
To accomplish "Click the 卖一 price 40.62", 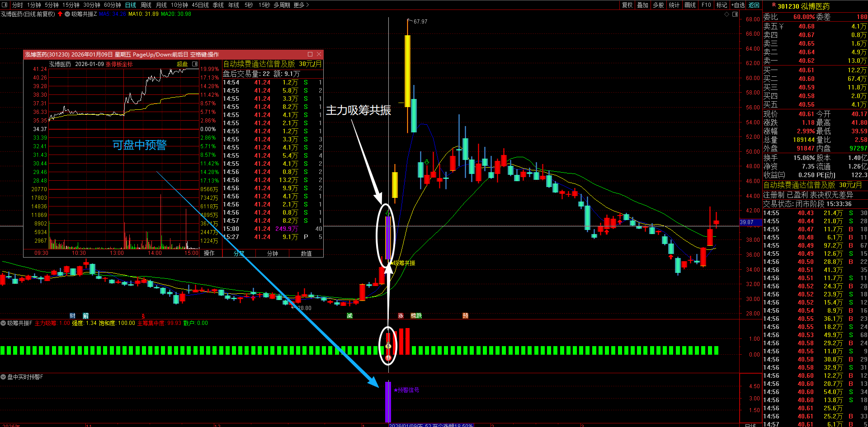I will 807,61.
